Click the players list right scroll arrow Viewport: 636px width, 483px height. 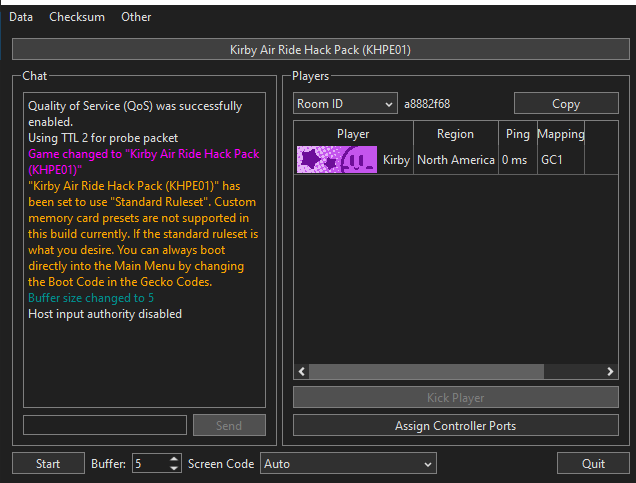610,371
